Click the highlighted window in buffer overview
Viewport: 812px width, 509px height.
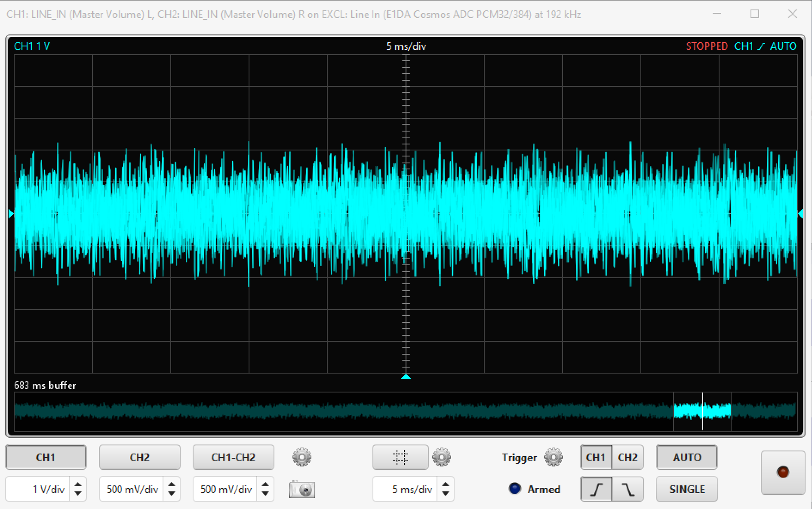click(x=702, y=411)
